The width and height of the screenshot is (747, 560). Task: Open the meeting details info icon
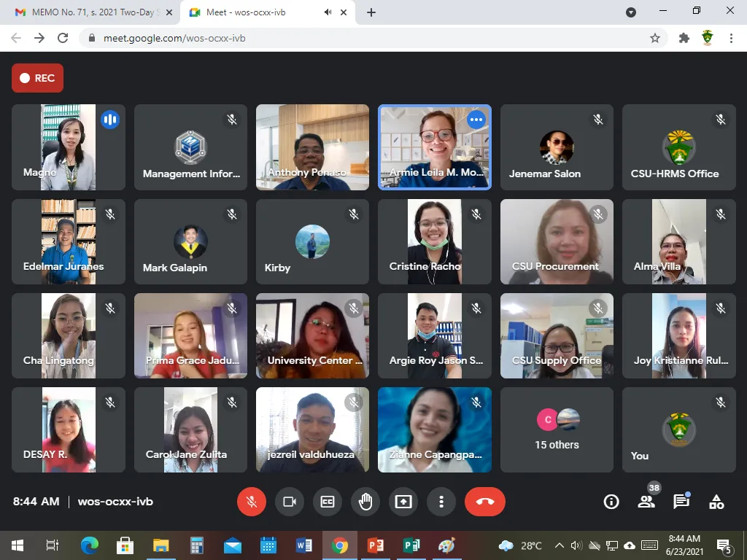point(611,502)
